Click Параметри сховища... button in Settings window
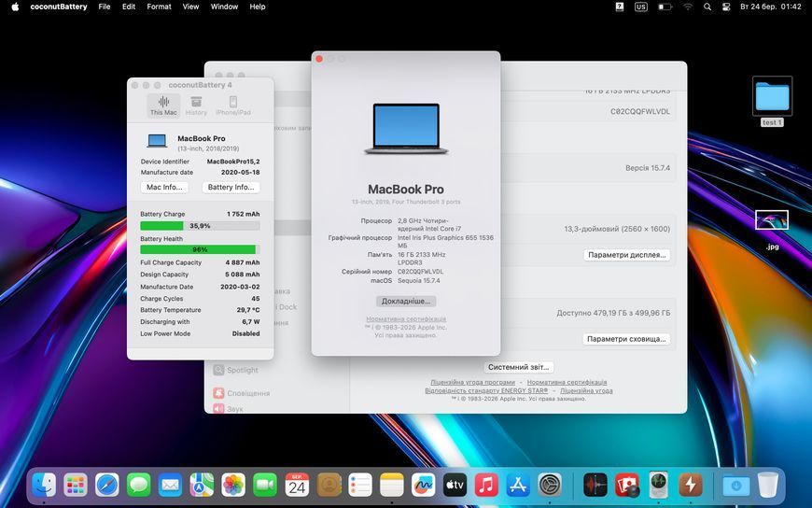Viewport: 812px width, 508px height. click(x=626, y=339)
